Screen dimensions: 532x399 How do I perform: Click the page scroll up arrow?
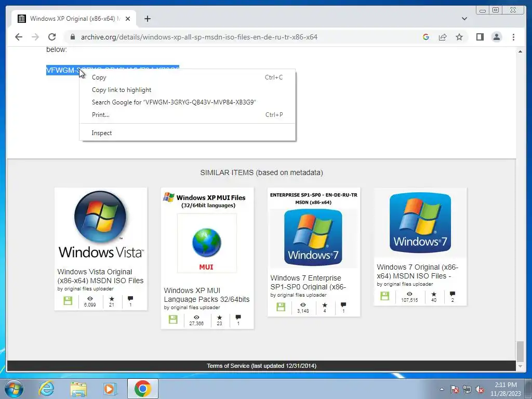(520, 51)
